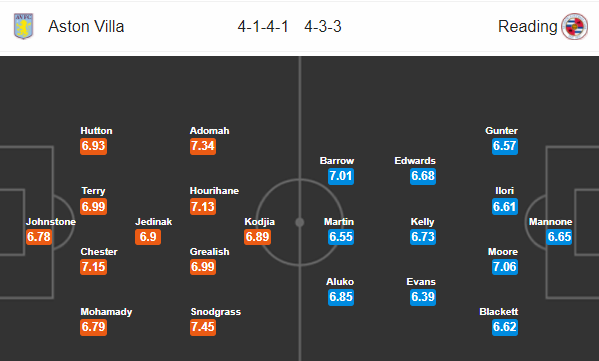The height and width of the screenshot is (361, 599).
Task: Click Johnstone's 6.78 goalkeeper rating
Action: [x=39, y=237]
